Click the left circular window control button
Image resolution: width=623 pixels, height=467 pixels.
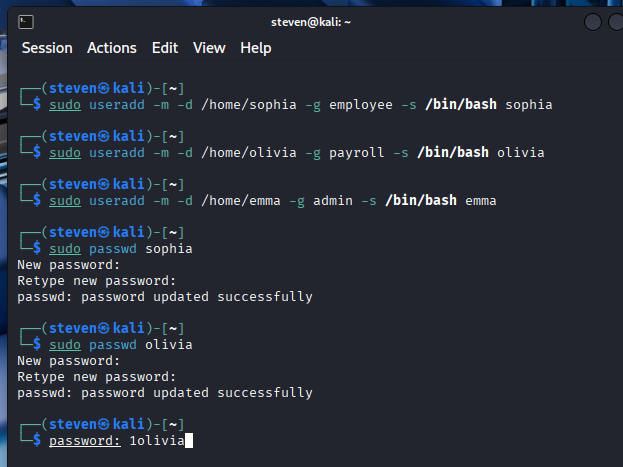(x=592, y=22)
